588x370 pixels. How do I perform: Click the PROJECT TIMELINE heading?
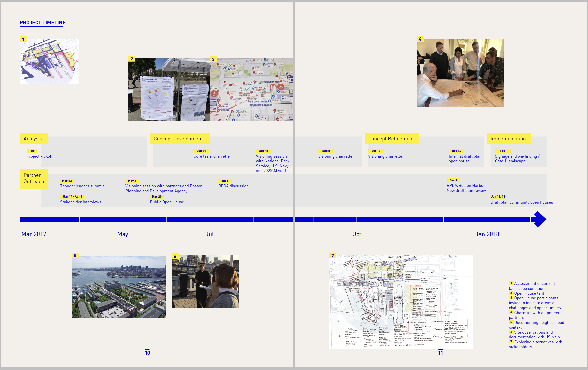43,23
